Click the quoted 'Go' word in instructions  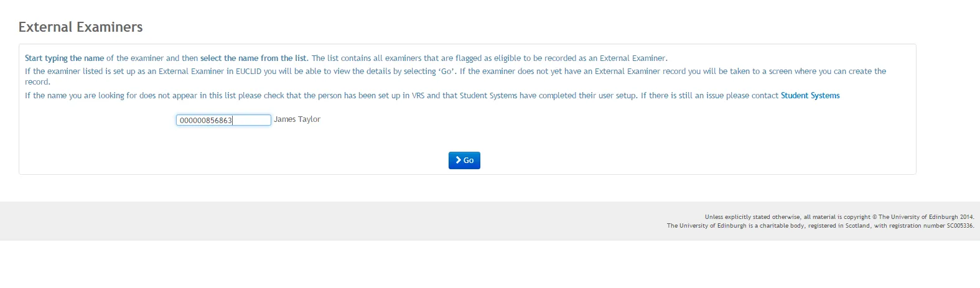tap(447, 72)
